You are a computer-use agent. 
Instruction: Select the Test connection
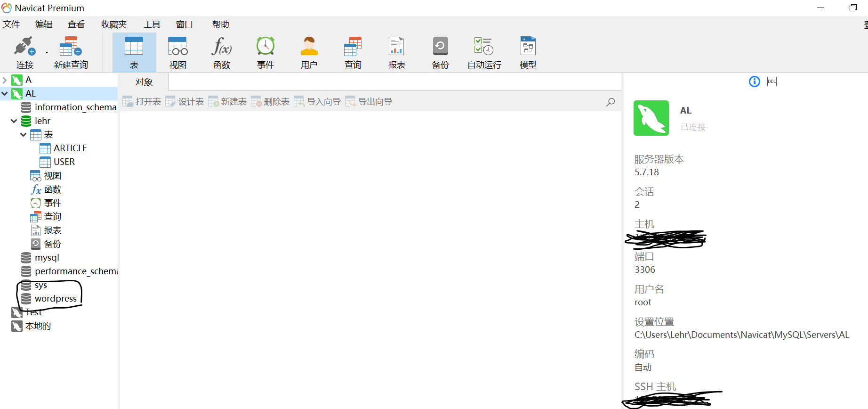point(33,312)
